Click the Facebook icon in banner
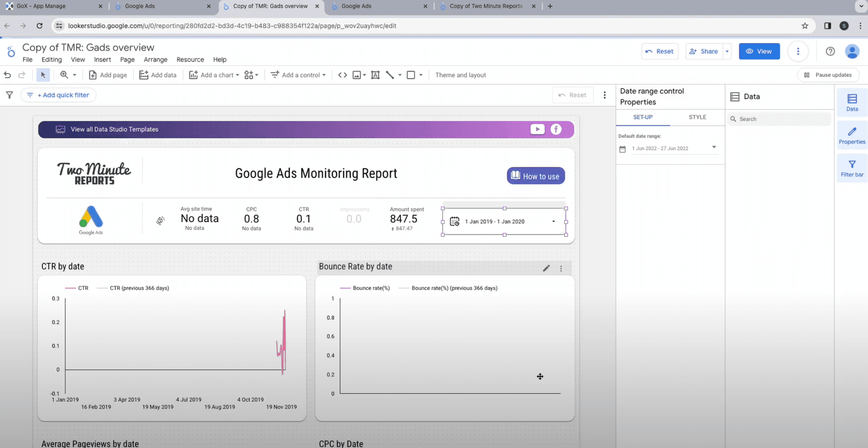 (x=556, y=129)
